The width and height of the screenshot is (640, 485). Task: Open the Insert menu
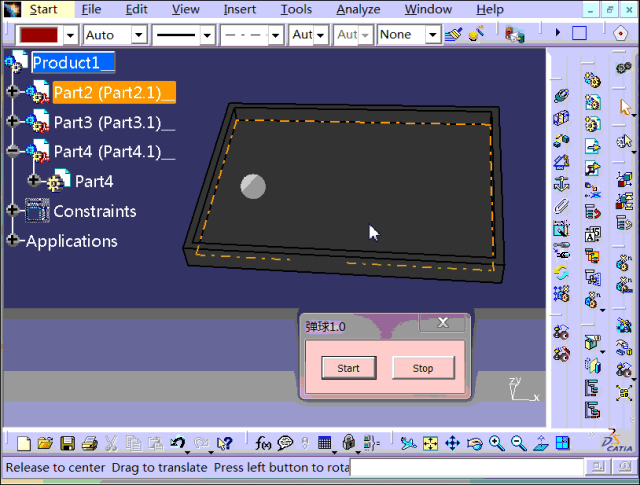pyautogui.click(x=240, y=9)
